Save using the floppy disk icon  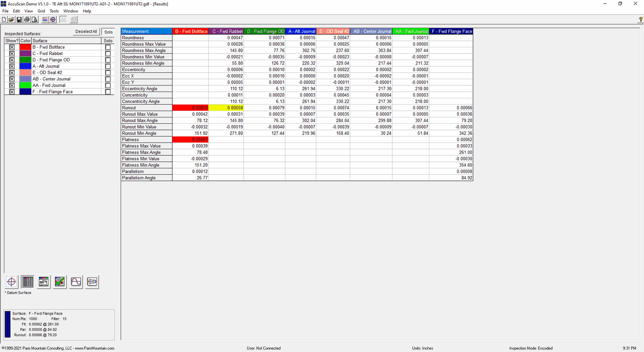(19, 19)
